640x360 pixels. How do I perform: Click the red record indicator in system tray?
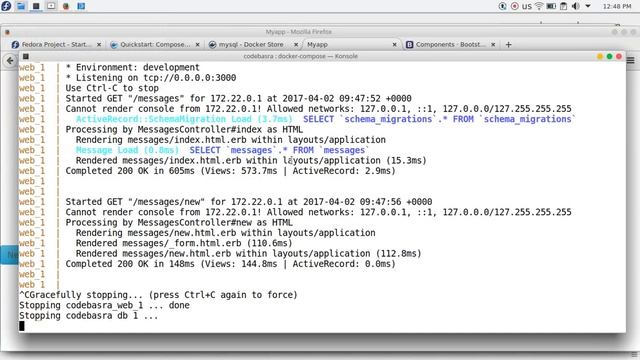515,6
